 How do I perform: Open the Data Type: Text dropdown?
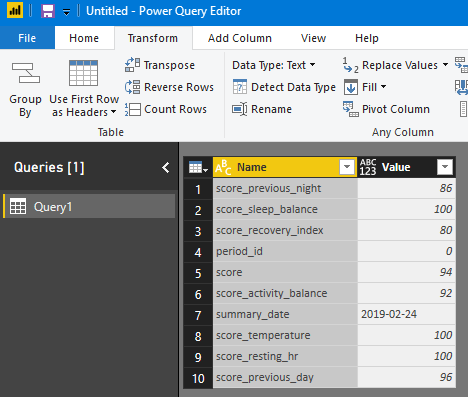274,65
